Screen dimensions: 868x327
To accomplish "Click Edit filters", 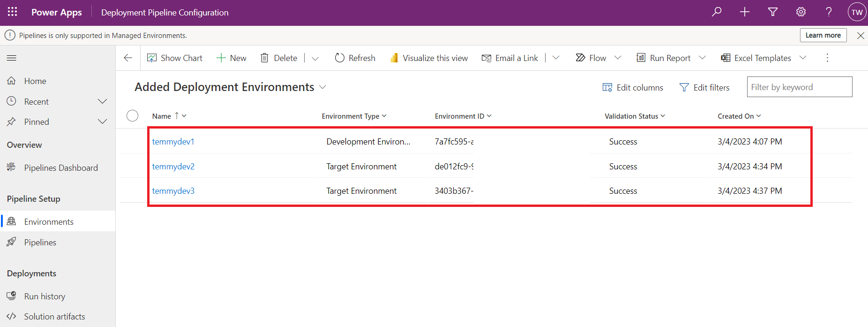I will (x=704, y=87).
